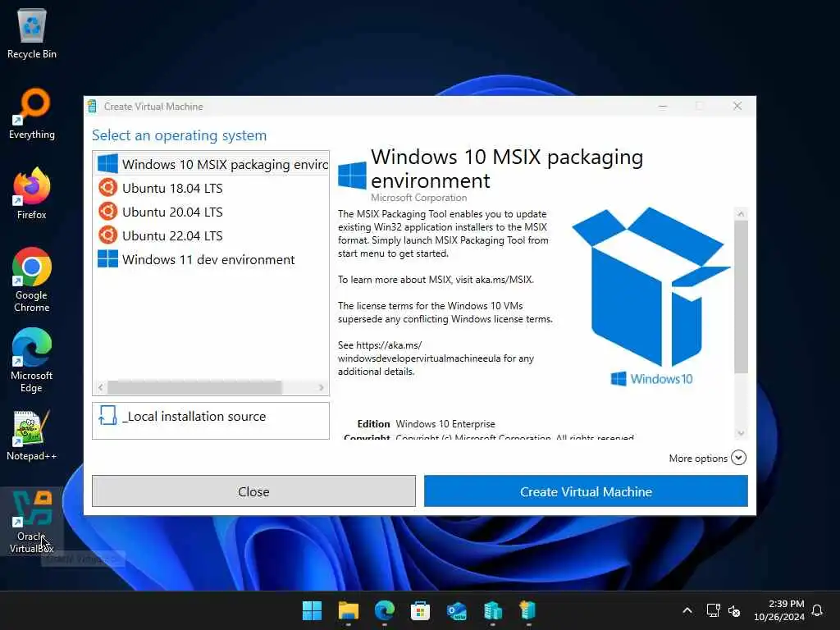Click right arrow of OS list scrollbar
Screen dimensions: 840x630
[x=321, y=387]
